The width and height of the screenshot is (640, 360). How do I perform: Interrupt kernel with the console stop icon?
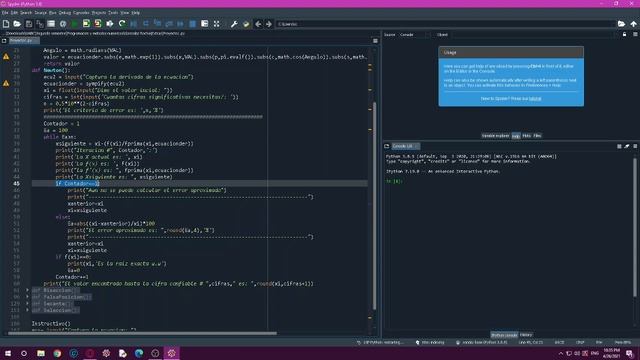[619, 146]
